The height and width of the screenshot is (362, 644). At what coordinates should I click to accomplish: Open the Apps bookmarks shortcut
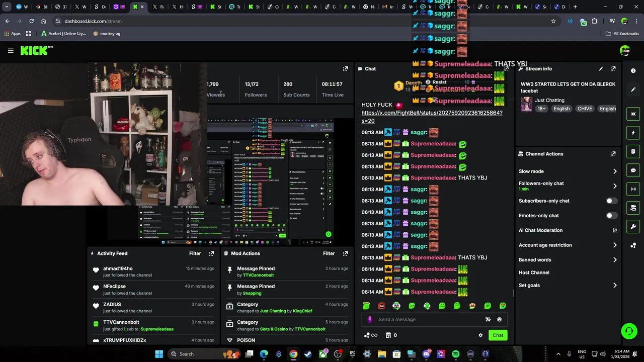point(12,34)
